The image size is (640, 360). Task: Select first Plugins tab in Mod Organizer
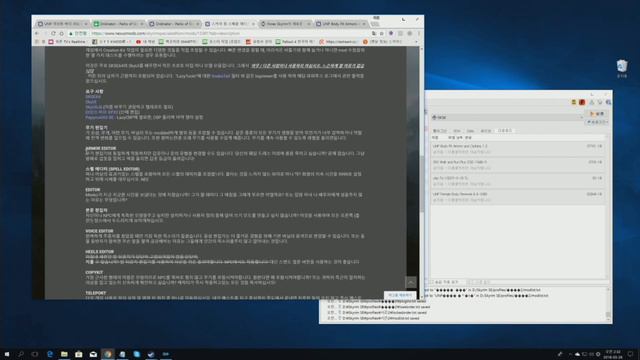point(440,131)
